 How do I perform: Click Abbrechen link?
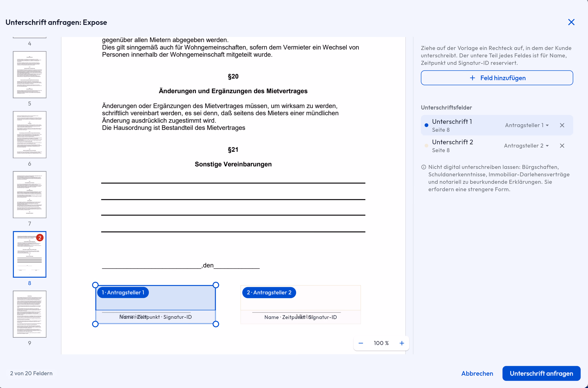point(477,373)
